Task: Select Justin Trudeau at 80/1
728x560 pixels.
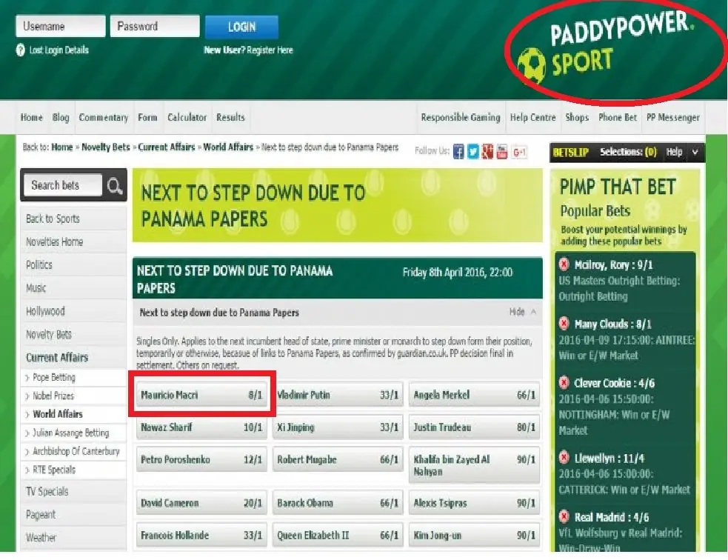Action: click(x=474, y=427)
